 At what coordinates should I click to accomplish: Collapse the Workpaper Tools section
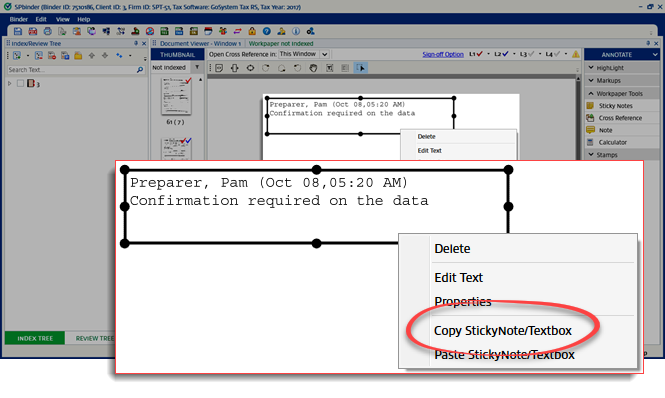click(622, 93)
